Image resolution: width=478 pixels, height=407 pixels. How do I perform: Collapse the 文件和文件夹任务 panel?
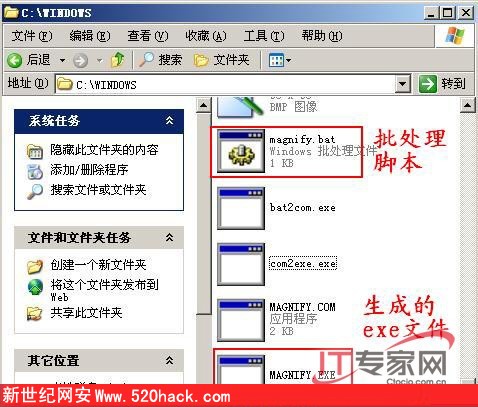click(x=169, y=238)
